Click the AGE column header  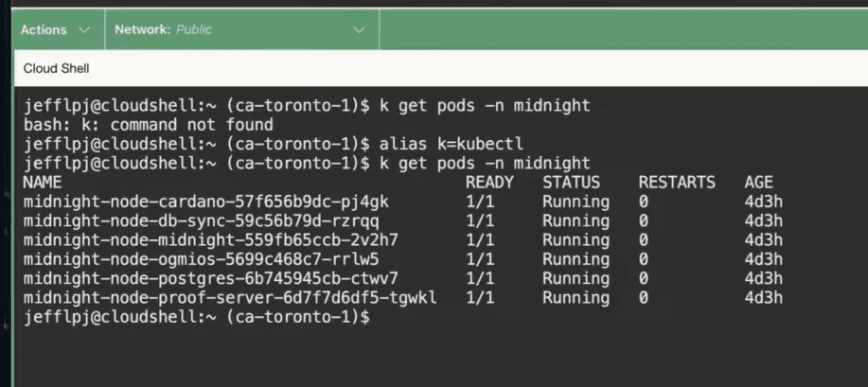pos(758,183)
